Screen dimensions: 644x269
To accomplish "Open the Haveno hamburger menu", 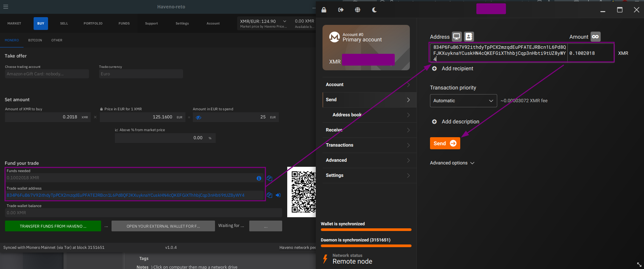I will [6, 7].
